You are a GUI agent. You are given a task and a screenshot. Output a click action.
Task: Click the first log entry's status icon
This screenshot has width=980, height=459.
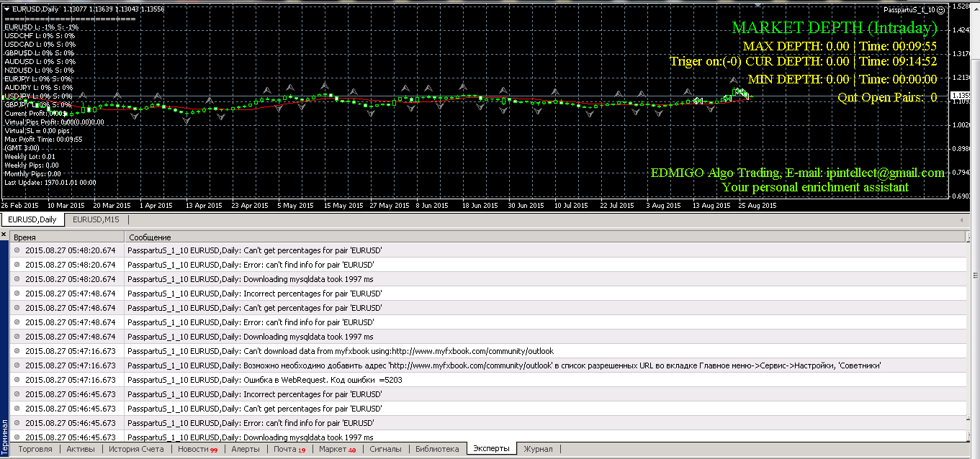tap(17, 250)
